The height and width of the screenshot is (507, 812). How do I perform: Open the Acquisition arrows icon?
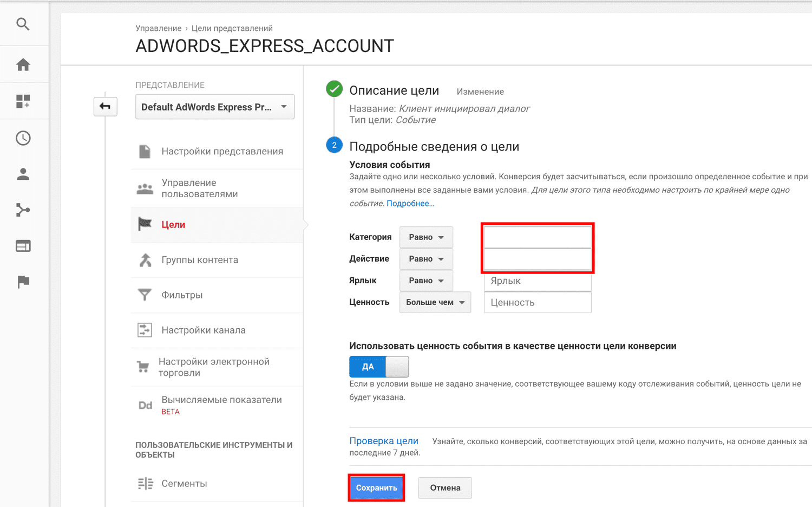point(23,210)
